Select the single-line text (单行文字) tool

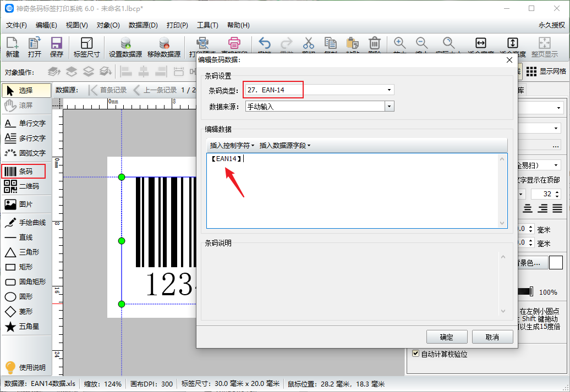pos(26,124)
